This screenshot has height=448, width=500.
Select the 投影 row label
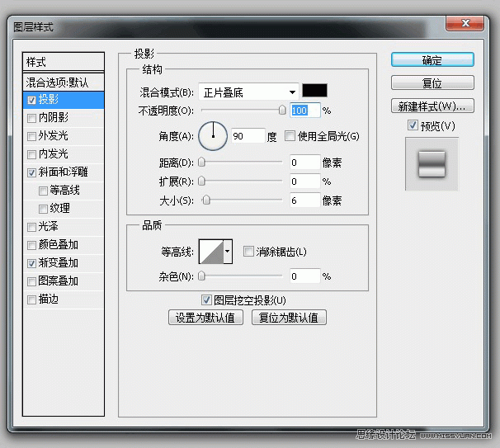(x=49, y=100)
